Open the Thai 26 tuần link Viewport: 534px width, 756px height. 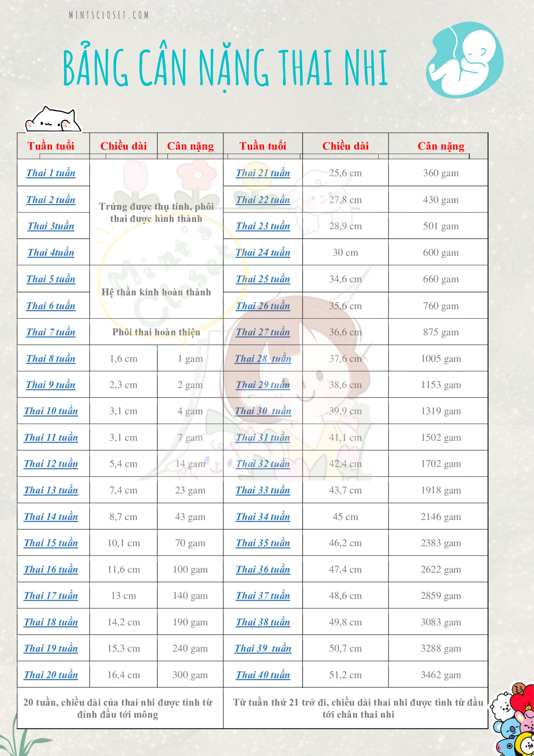[263, 306]
